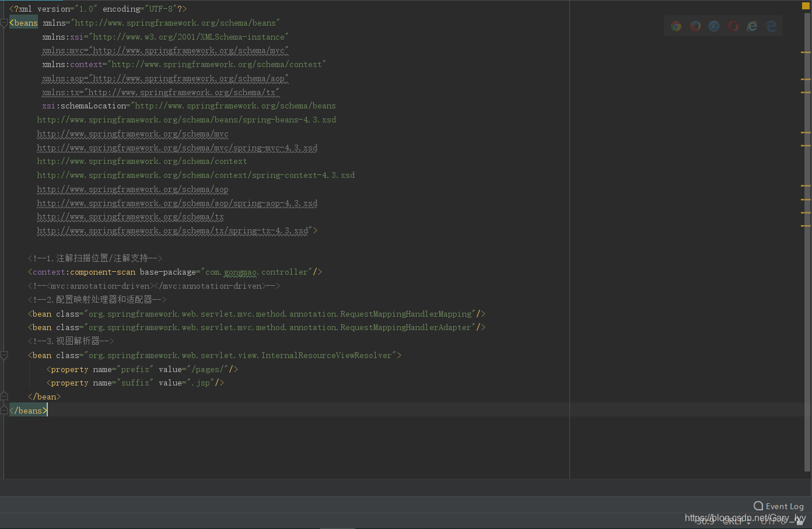The height and width of the screenshot is (529, 812).
Task: Open preview in Firefox browser icon
Action: [695, 26]
